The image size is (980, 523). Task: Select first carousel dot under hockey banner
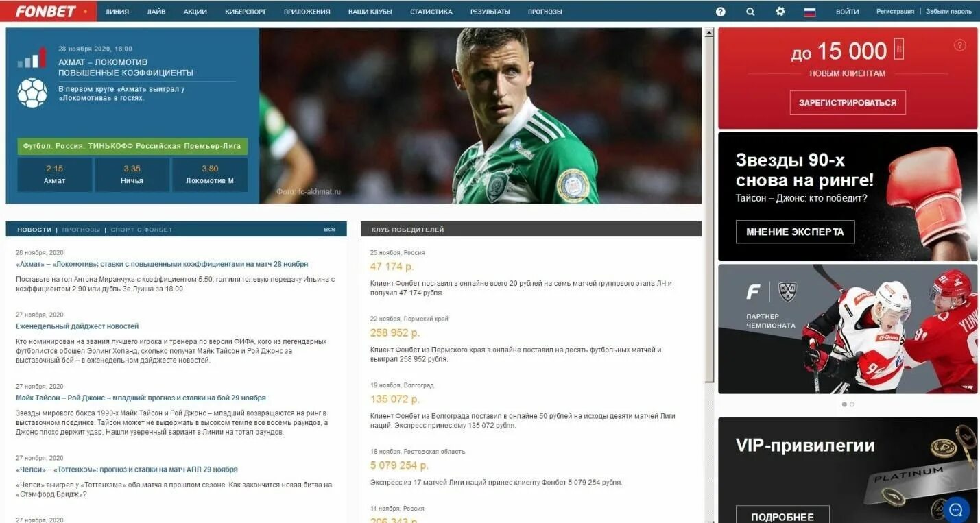[x=844, y=404]
